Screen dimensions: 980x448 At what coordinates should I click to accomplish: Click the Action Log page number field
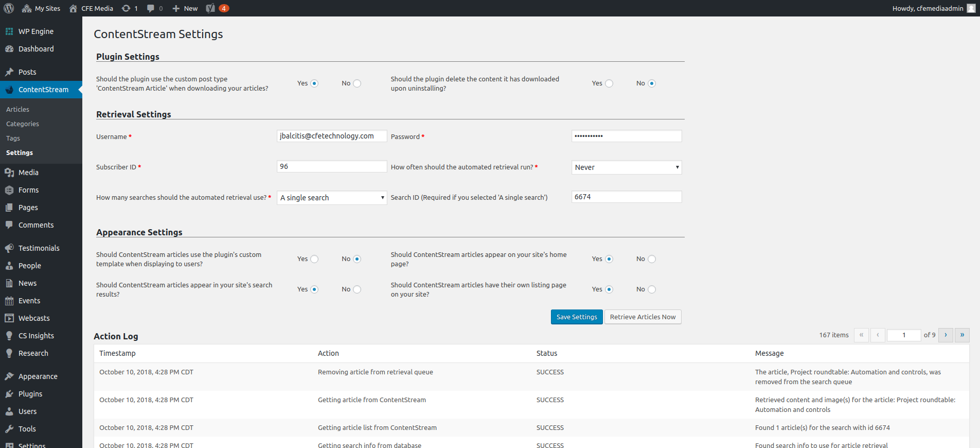(x=904, y=335)
